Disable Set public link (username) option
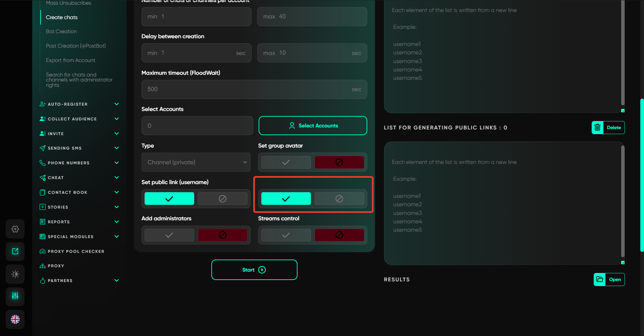The height and width of the screenshot is (336, 644). click(x=222, y=199)
